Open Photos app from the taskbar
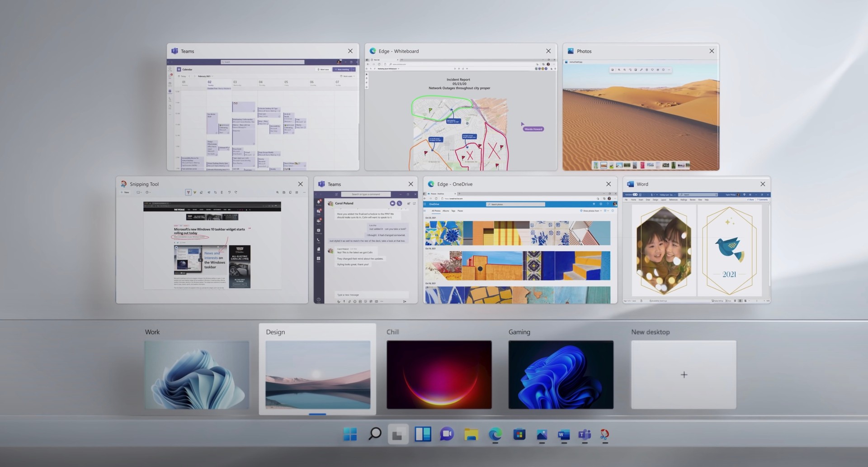The height and width of the screenshot is (467, 868). click(x=542, y=434)
